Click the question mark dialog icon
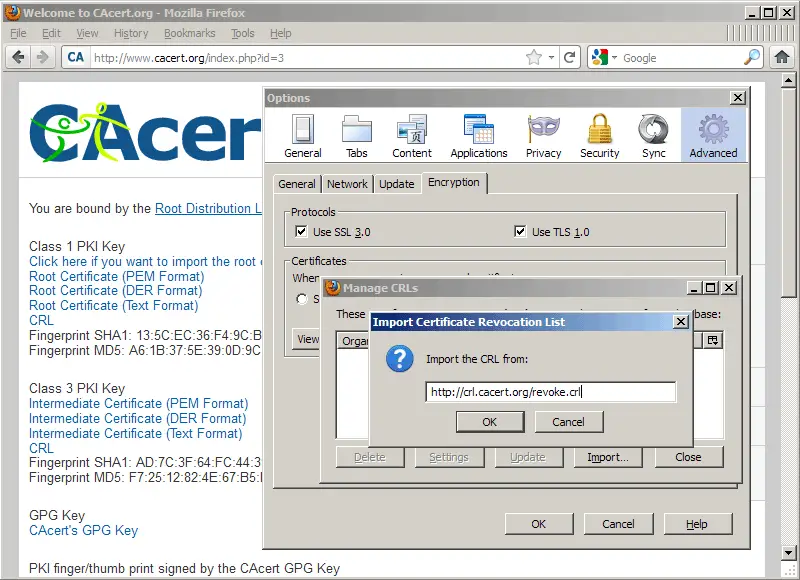 click(x=399, y=359)
